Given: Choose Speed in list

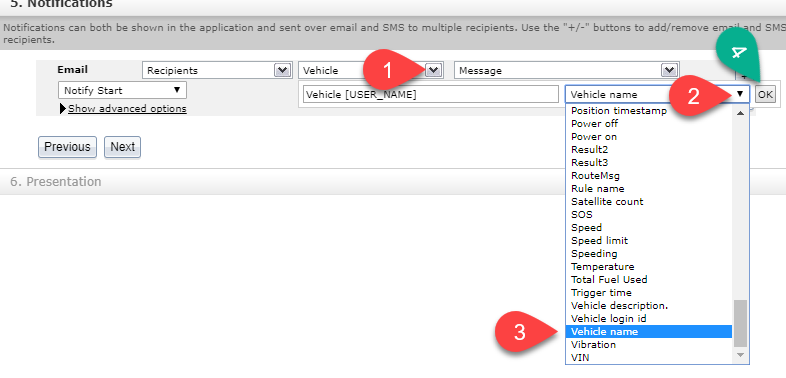Looking at the screenshot, I should click(x=649, y=228).
